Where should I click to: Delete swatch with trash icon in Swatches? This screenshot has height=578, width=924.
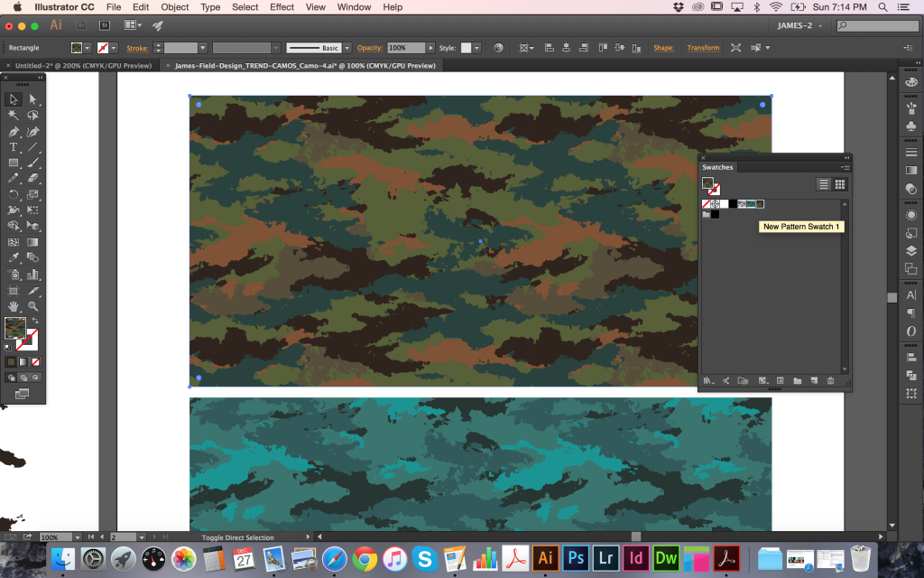click(x=830, y=381)
